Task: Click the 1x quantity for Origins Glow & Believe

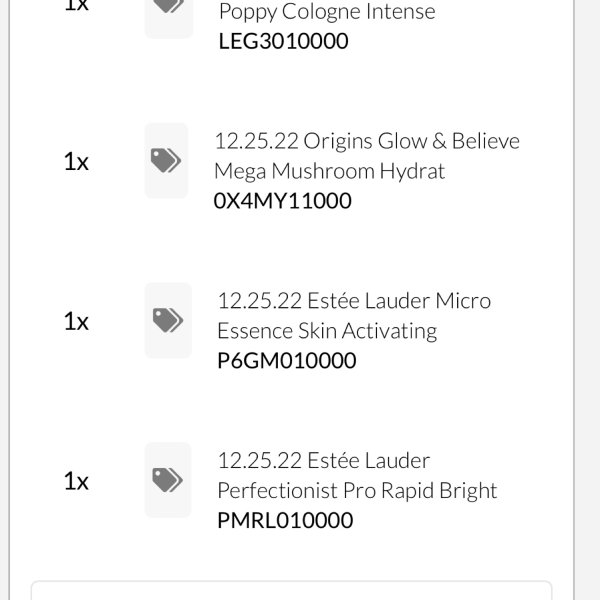Action: 76,161
